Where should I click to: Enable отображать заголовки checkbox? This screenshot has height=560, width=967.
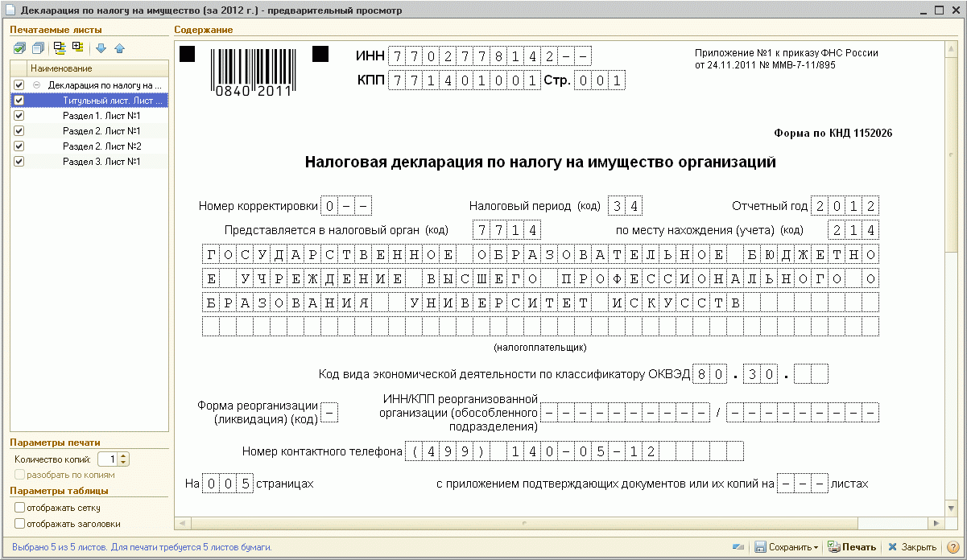19,523
